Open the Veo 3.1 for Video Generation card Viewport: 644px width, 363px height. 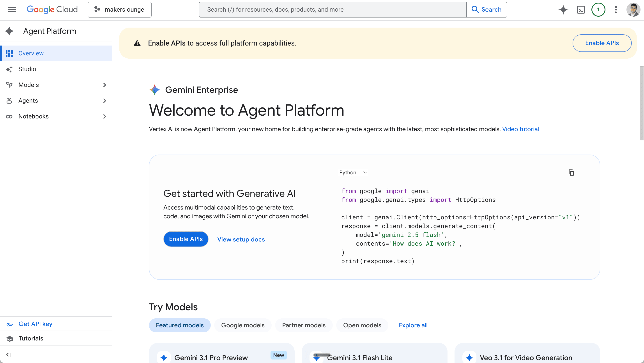click(527, 353)
